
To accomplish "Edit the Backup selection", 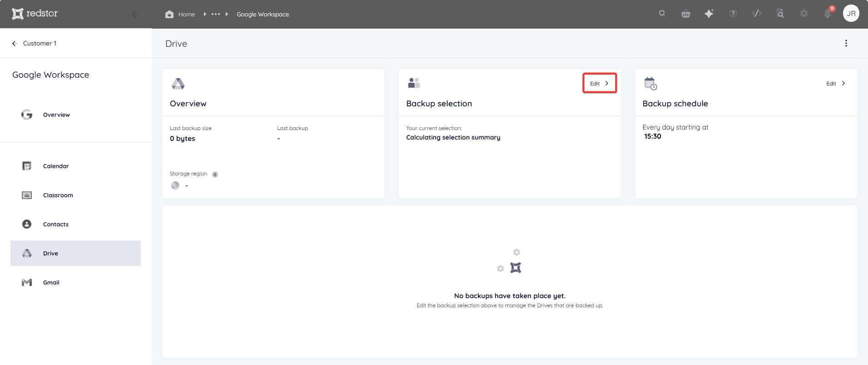I will 600,83.
